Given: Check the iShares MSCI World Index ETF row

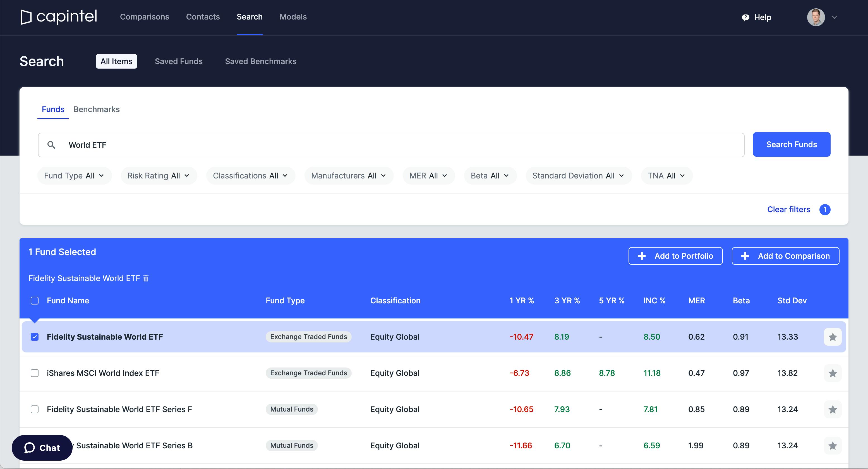Looking at the screenshot, I should [35, 373].
